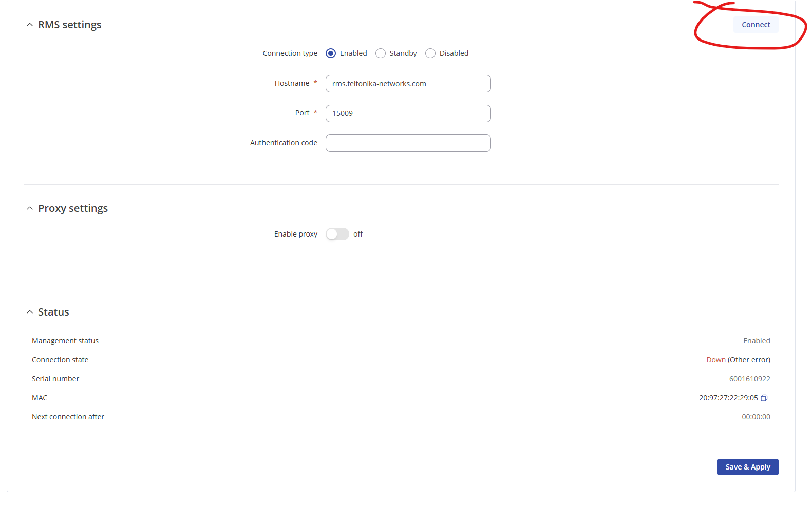
Task: Toggle the Enable proxy switch
Action: [x=337, y=234]
